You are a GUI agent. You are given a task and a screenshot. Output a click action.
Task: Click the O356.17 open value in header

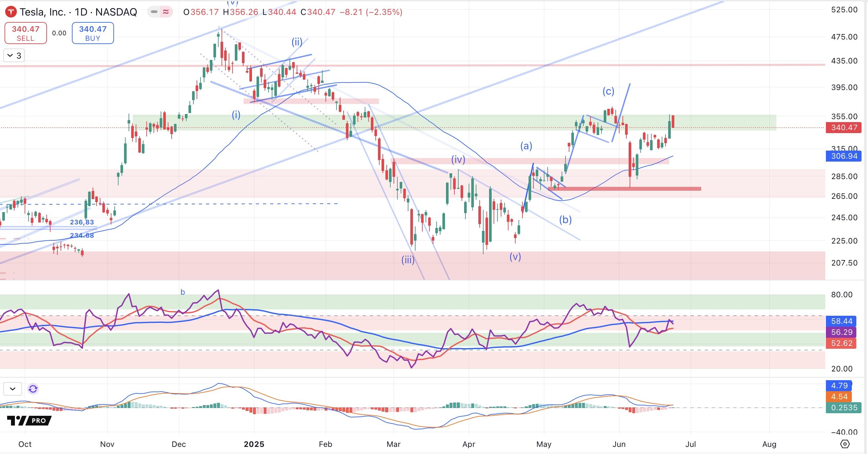click(x=201, y=12)
